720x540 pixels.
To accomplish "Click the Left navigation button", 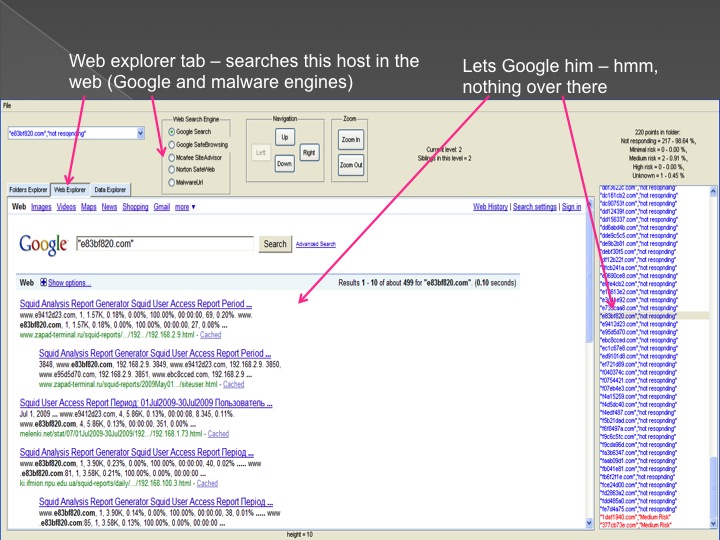I will 260,152.
